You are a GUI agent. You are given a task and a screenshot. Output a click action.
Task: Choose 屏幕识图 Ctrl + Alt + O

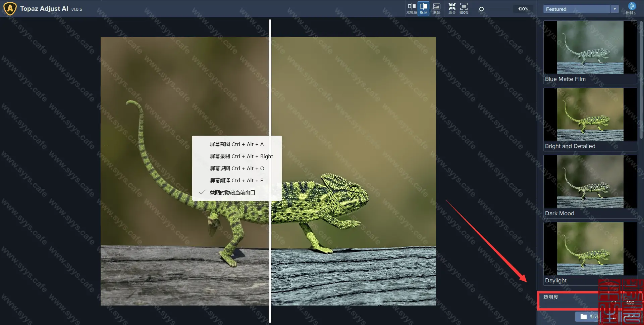[236, 169]
